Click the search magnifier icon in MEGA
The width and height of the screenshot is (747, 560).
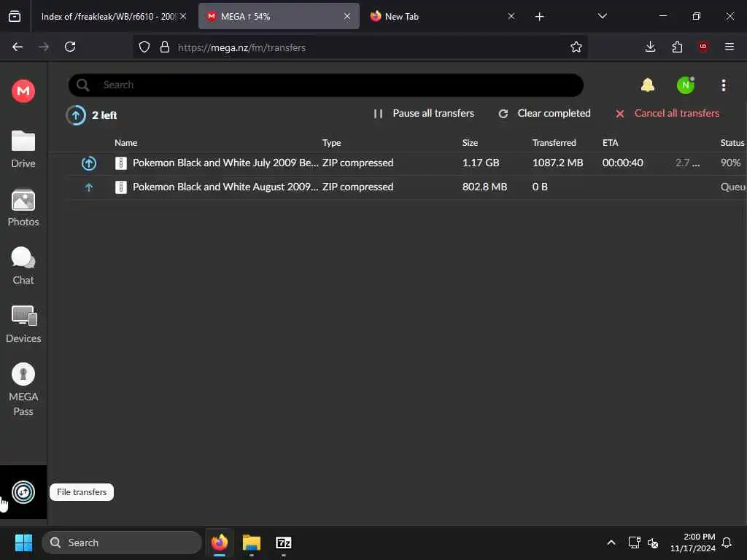tap(83, 85)
